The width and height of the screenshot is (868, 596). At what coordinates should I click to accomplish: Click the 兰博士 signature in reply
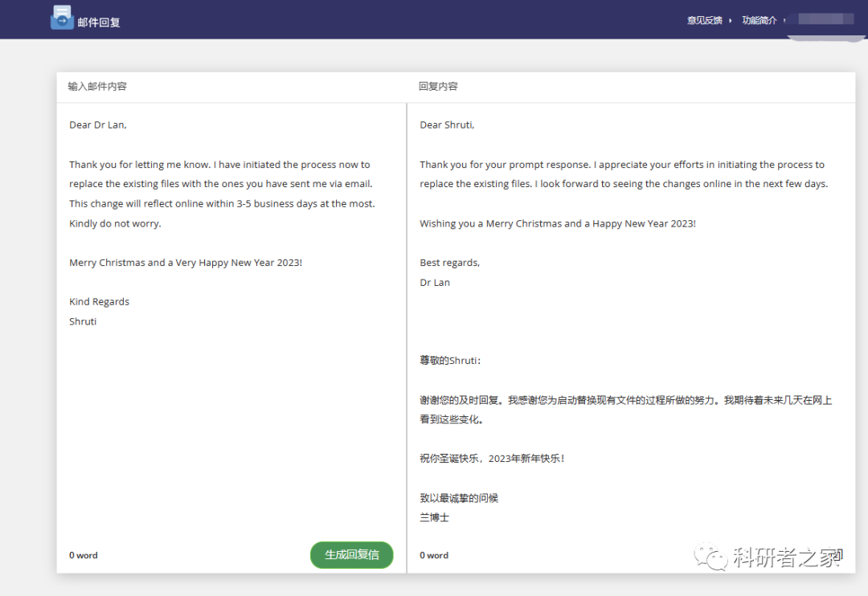pos(434,518)
